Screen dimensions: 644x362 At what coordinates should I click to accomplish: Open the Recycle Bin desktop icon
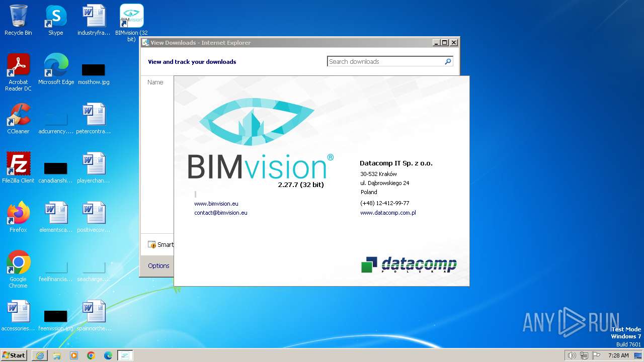(18, 20)
